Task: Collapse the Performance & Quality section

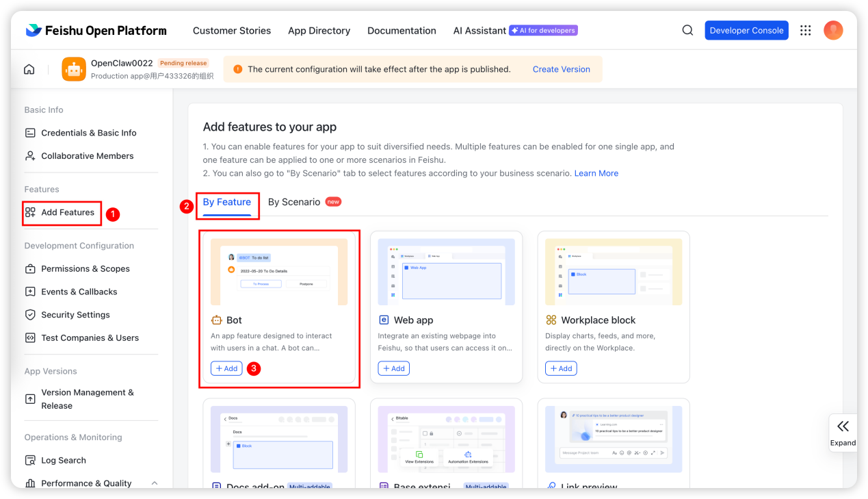Action: [x=154, y=483]
